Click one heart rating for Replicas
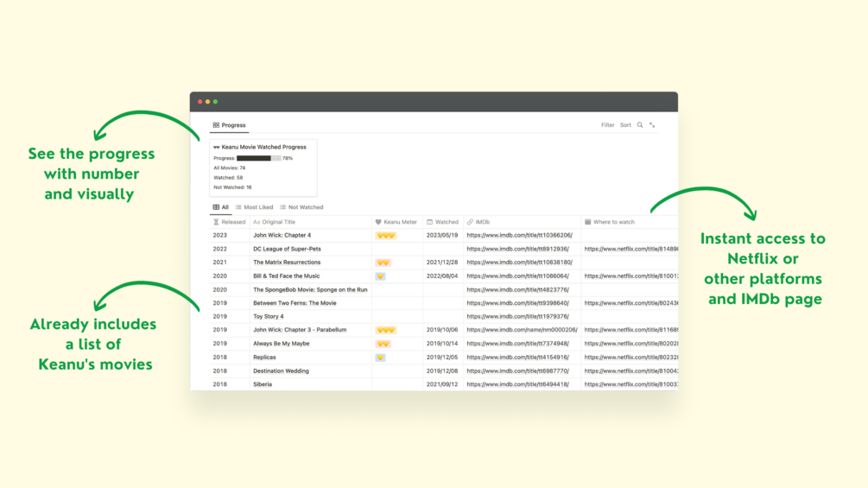 tap(380, 358)
